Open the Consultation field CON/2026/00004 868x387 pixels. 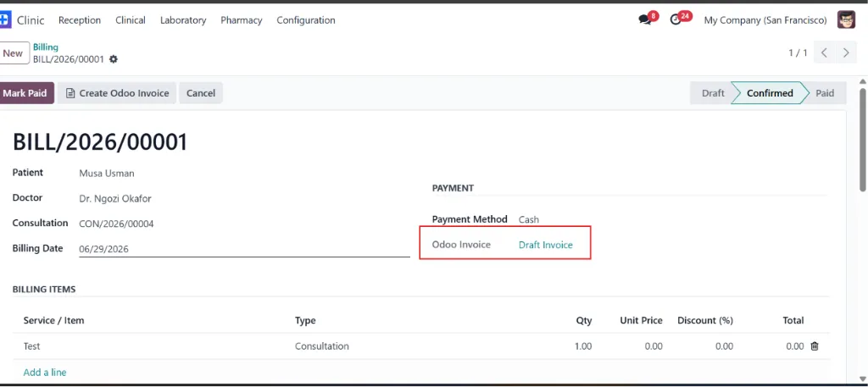point(116,224)
